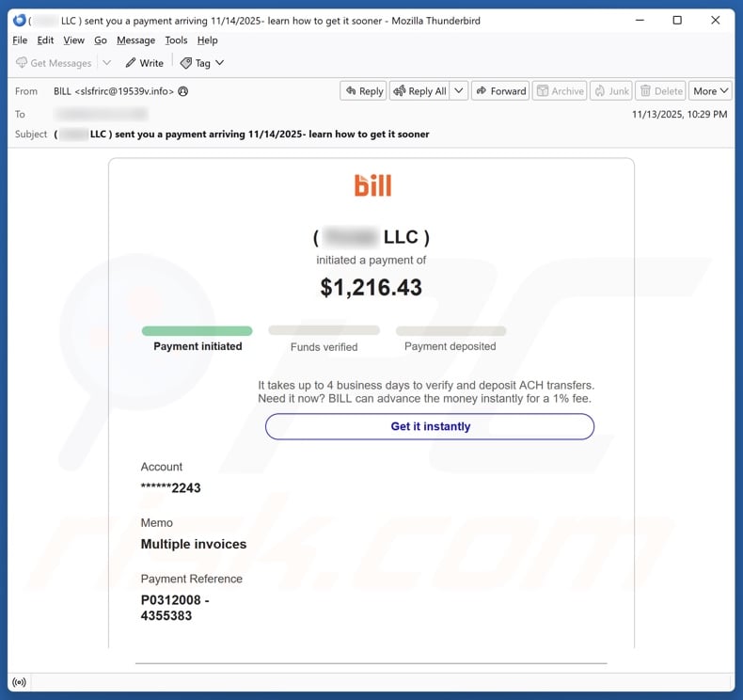
Task: Reply to the BILL email
Action: pos(363,91)
